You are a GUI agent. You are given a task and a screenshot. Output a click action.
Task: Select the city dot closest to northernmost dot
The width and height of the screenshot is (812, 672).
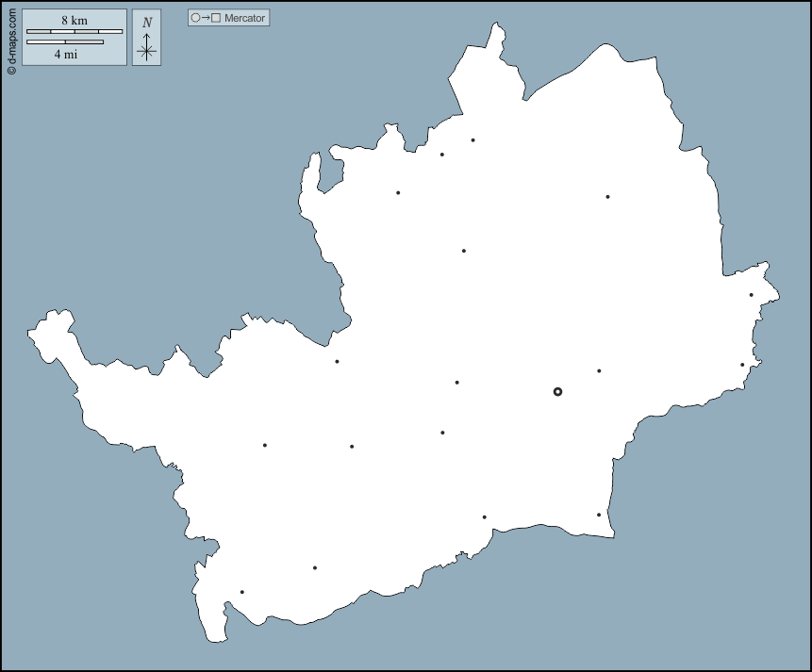[441, 155]
